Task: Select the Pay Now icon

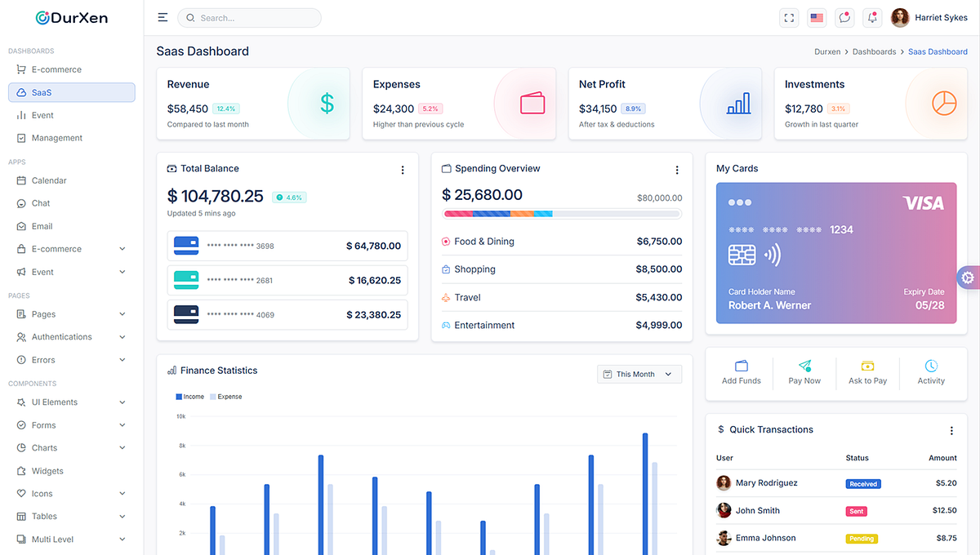Action: (804, 373)
